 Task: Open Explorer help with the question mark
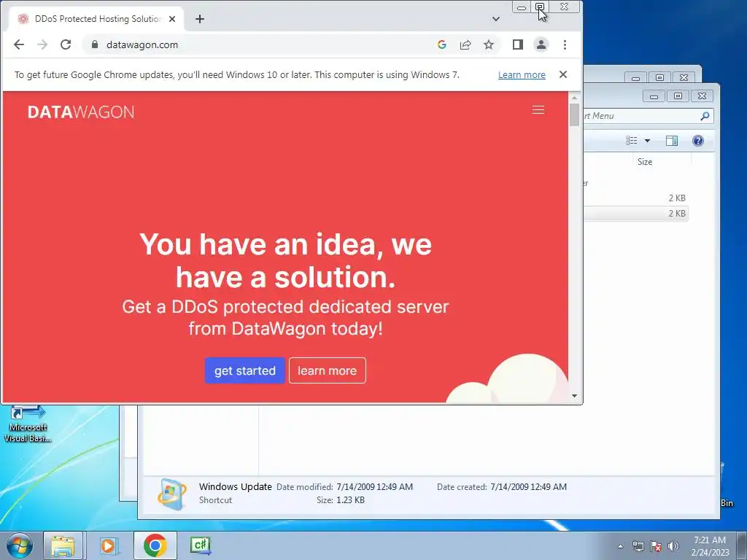point(698,141)
